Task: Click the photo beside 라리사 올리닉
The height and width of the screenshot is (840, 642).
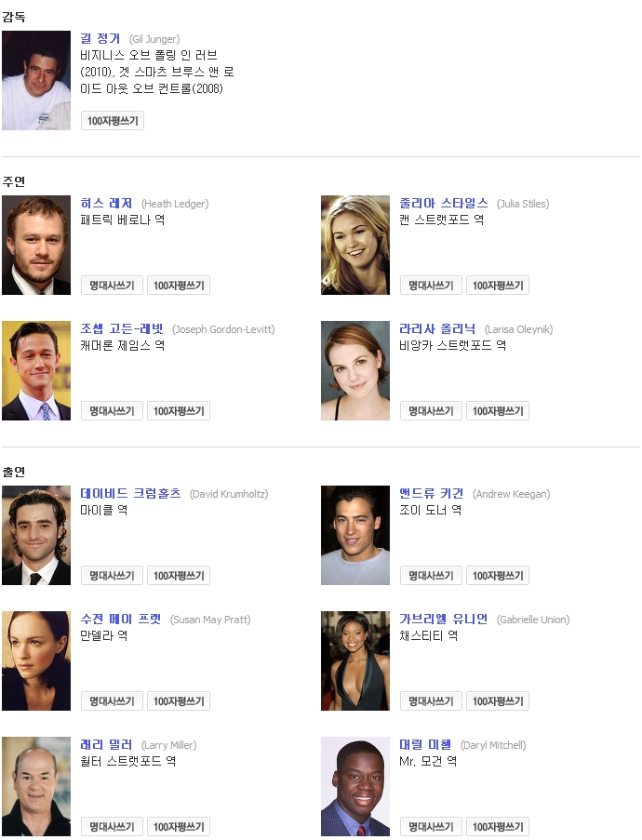Action: pyautogui.click(x=355, y=370)
